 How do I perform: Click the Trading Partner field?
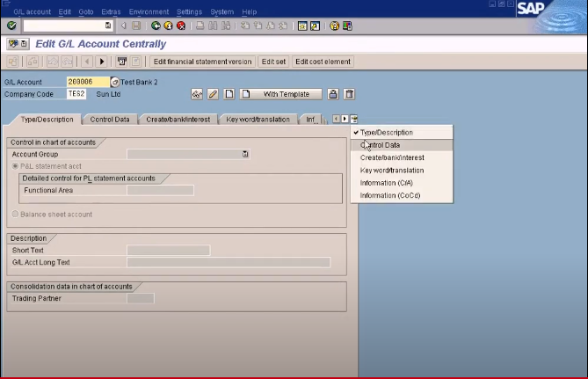141,298
